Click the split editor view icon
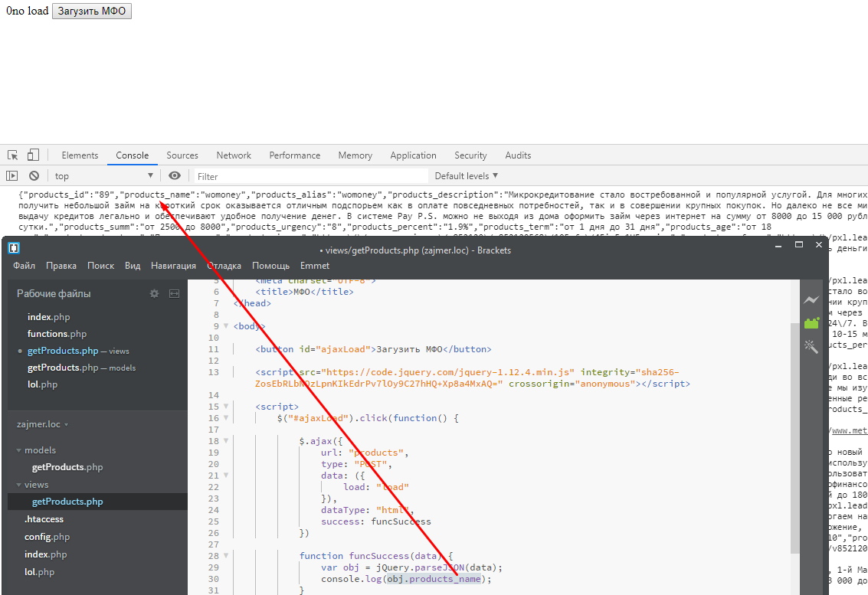868x595 pixels. 175,293
